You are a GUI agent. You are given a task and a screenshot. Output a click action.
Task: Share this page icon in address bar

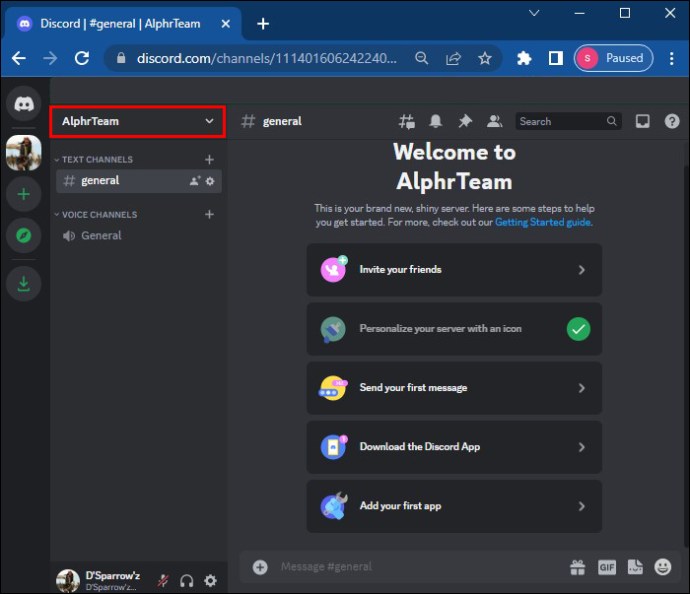pos(453,58)
